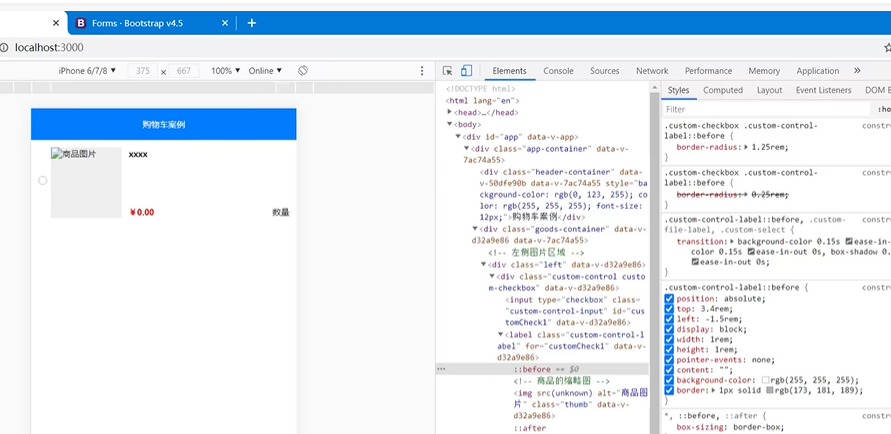Close the first browser tab
891x434 pixels.
point(56,23)
